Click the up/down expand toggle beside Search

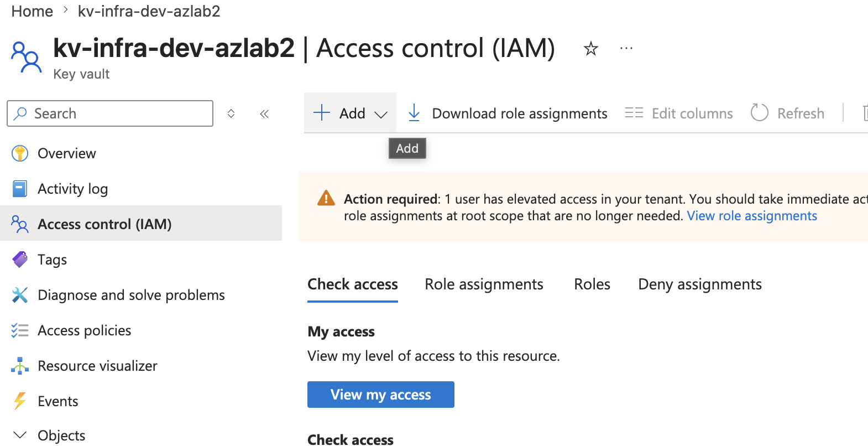pyautogui.click(x=231, y=113)
